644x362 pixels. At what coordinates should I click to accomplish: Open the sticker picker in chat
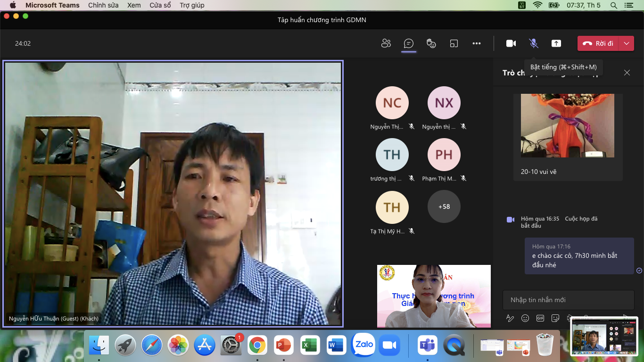[x=555, y=318]
